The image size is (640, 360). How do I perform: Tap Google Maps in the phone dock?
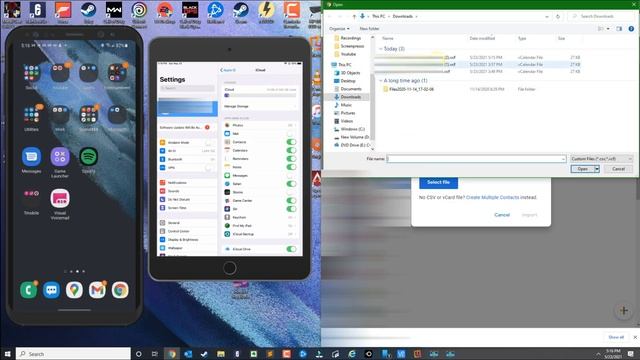tap(74, 290)
